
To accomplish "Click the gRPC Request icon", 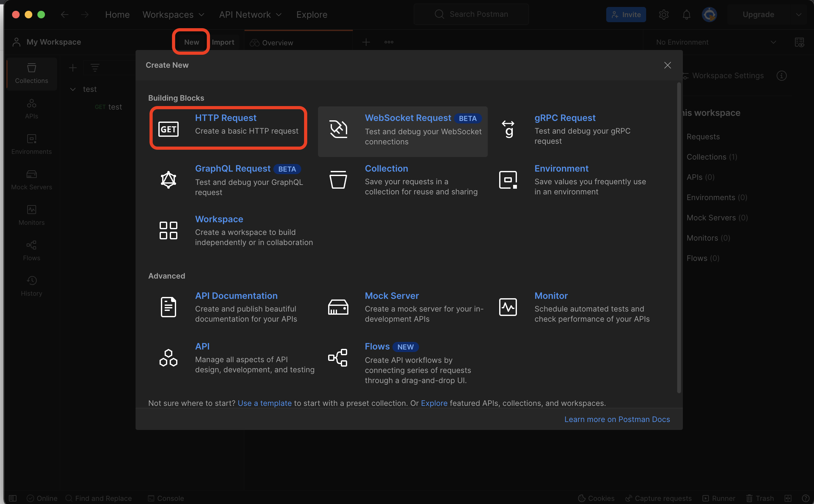I will click(508, 129).
